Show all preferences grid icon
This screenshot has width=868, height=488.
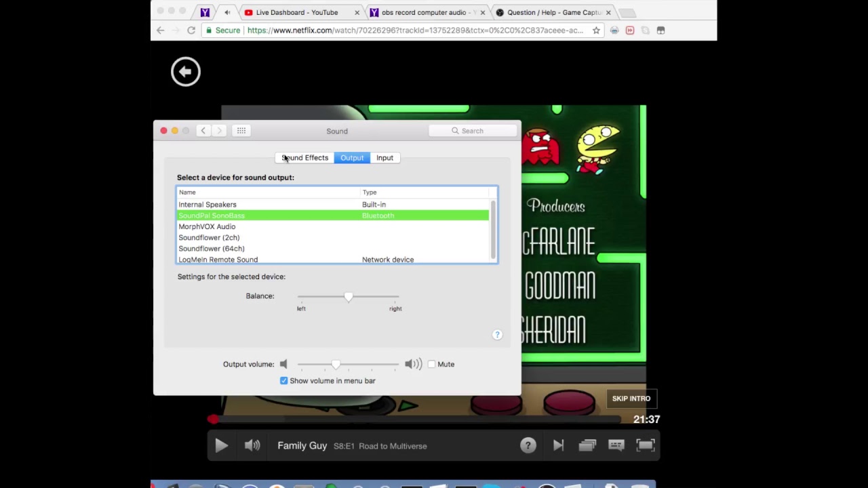(241, 131)
